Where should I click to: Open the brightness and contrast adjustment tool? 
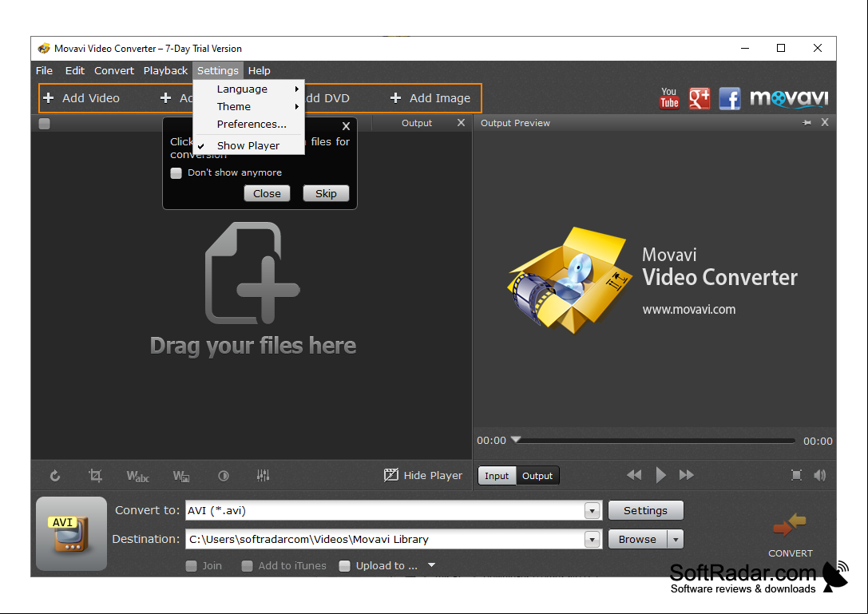tap(224, 476)
